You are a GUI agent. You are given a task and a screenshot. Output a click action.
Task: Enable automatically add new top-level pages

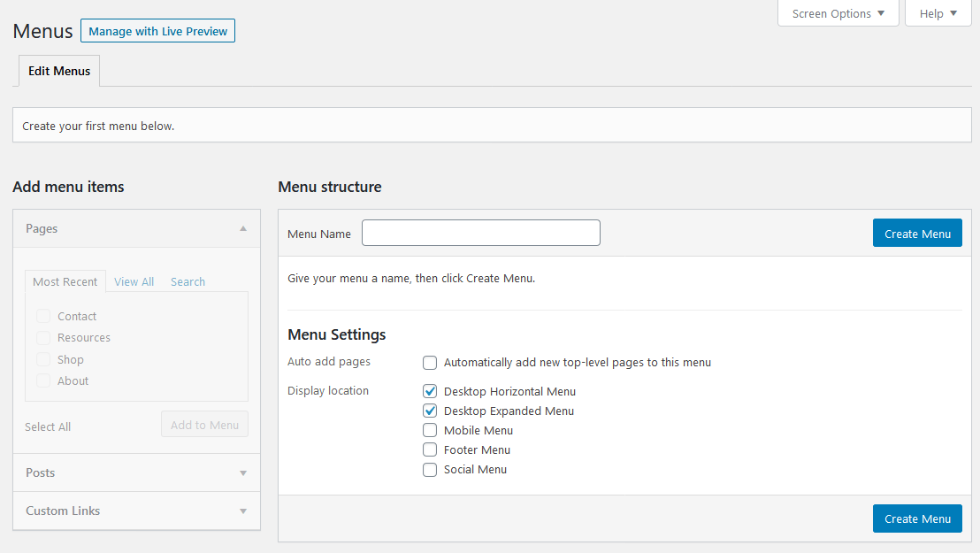coord(430,362)
